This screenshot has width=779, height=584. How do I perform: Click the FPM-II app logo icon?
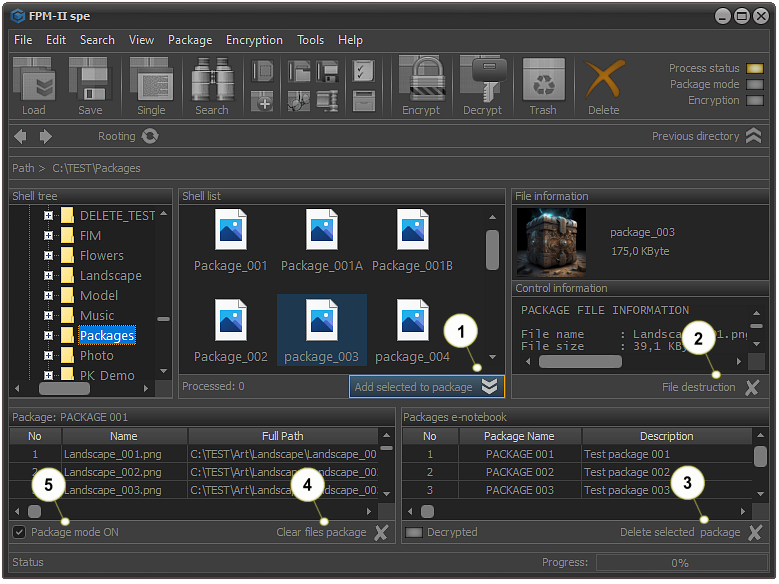(18, 16)
